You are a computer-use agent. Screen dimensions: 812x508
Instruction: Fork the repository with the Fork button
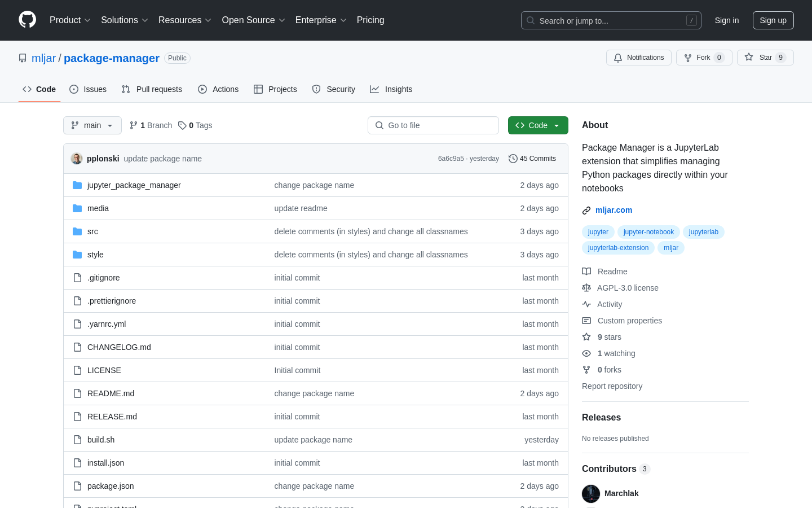point(704,58)
